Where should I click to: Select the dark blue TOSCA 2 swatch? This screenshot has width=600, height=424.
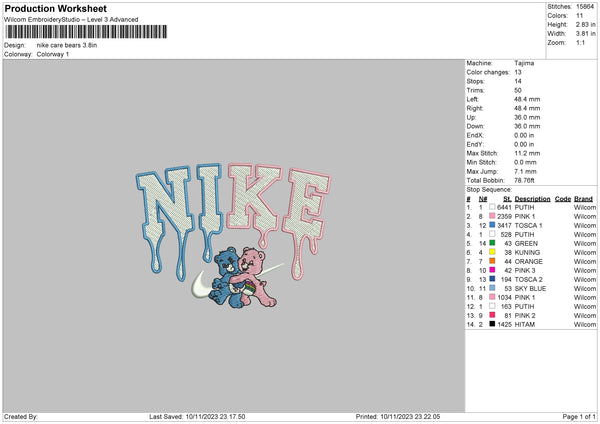tap(492, 279)
